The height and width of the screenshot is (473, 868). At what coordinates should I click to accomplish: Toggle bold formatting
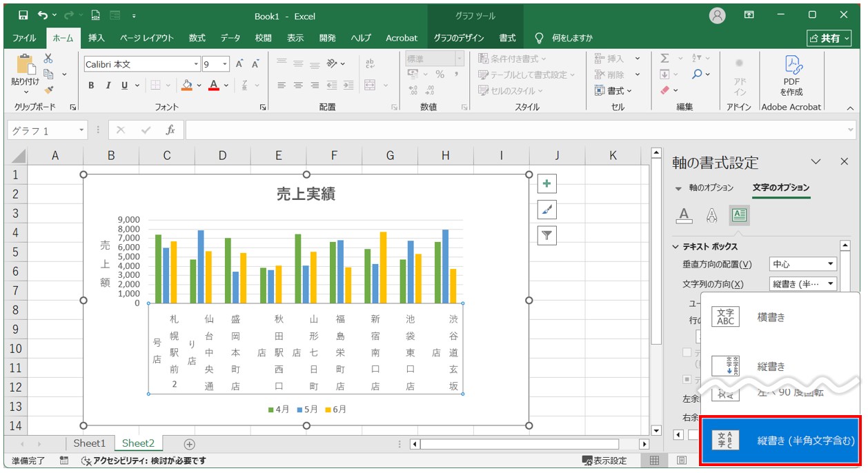tap(91, 85)
